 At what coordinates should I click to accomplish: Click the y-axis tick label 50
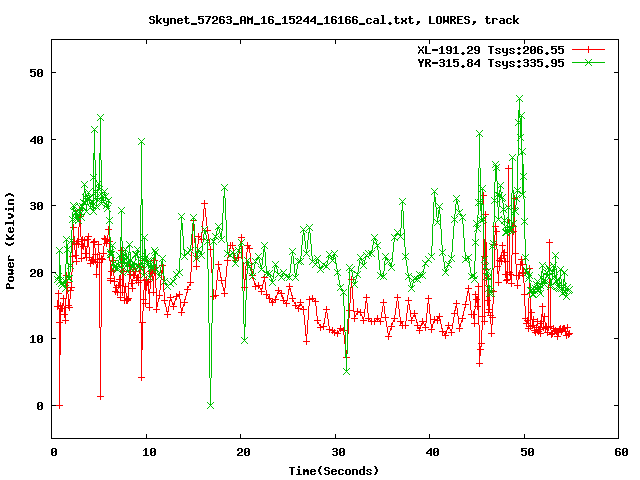[x=37, y=73]
